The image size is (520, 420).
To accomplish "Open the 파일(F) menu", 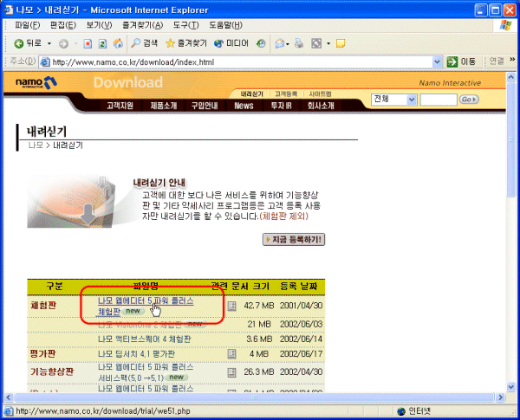I will [27, 25].
